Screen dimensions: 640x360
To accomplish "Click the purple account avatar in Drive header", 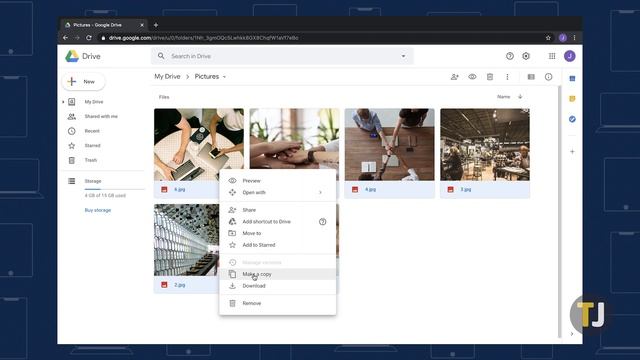I will (x=570, y=56).
